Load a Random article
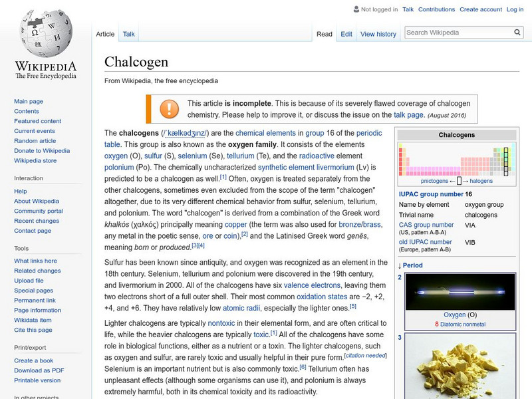This screenshot has height=399, width=532. click(x=35, y=140)
